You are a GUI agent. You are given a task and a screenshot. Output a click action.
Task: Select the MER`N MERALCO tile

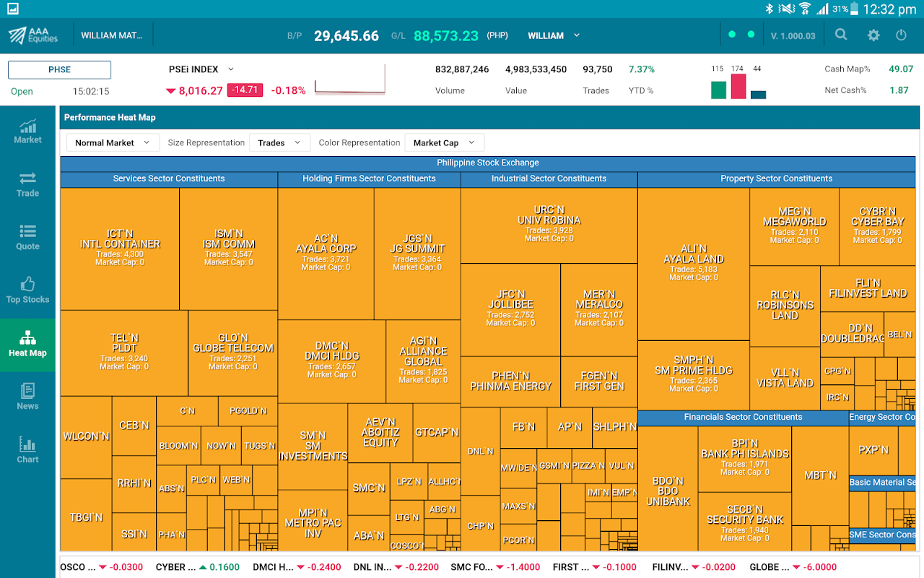click(598, 309)
